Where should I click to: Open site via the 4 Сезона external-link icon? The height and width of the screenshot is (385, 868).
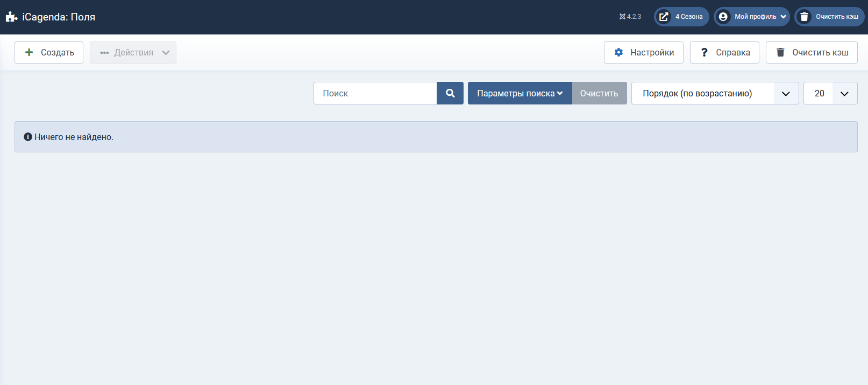coord(664,17)
